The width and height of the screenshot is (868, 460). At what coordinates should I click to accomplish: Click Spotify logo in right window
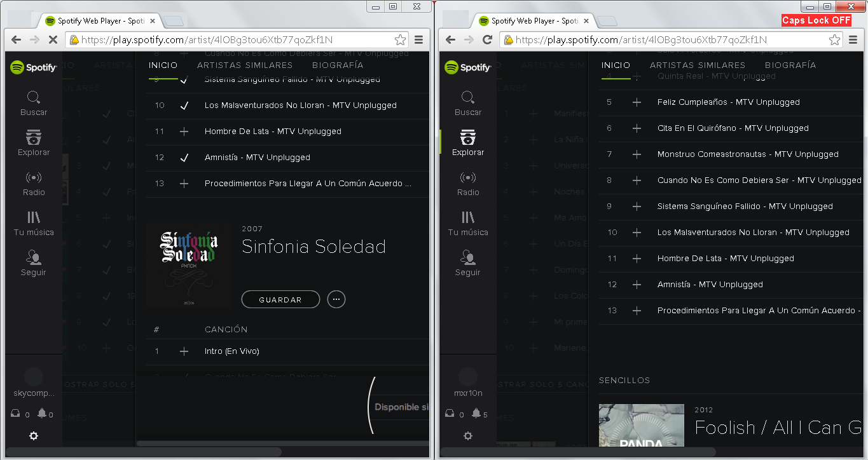(468, 67)
